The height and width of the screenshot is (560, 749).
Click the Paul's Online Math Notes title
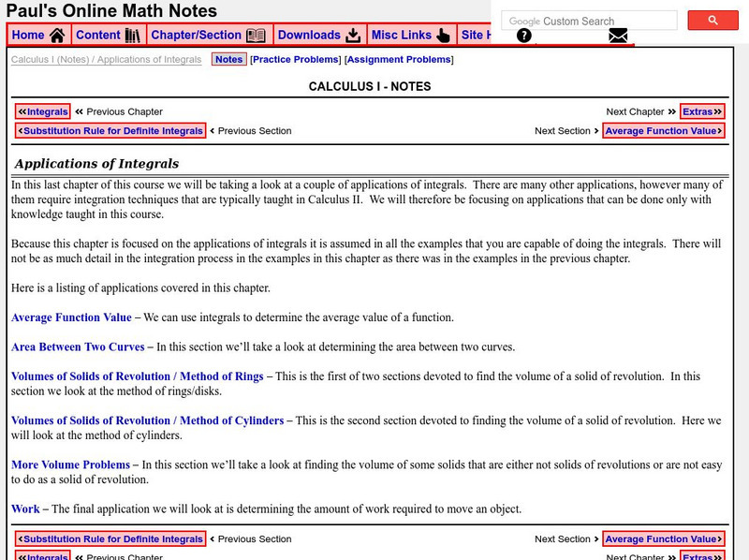[111, 10]
